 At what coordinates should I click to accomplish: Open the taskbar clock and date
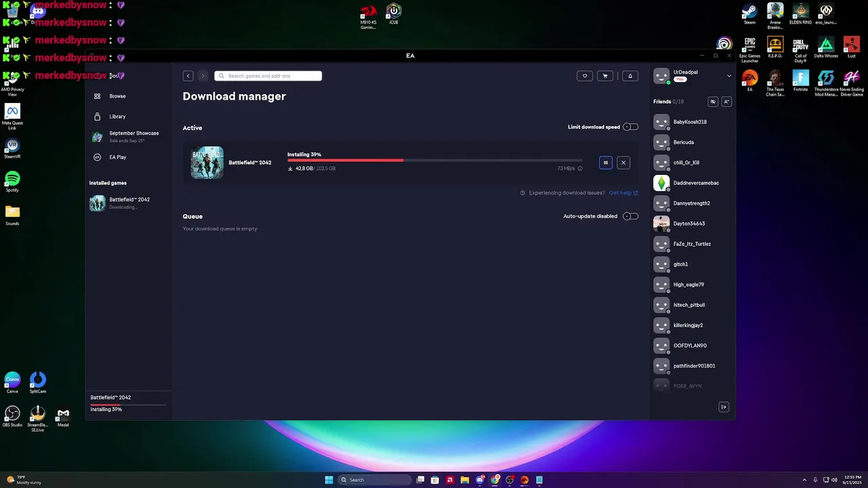[x=852, y=480]
